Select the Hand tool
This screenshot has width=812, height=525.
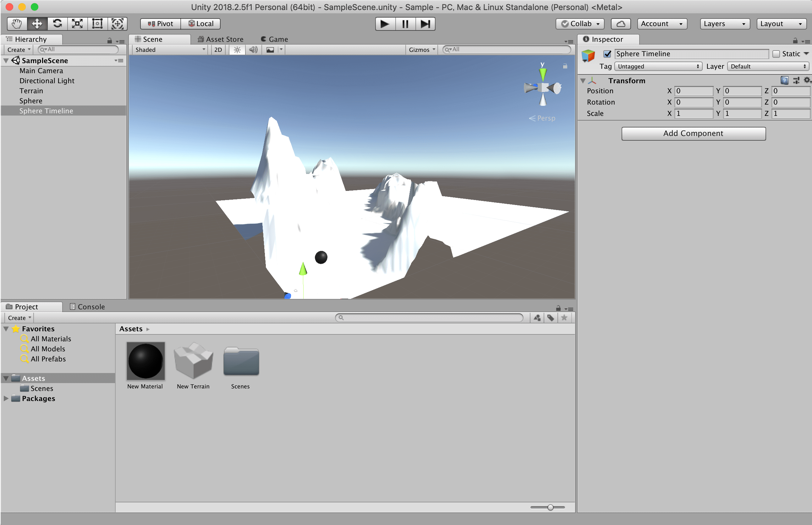point(17,24)
